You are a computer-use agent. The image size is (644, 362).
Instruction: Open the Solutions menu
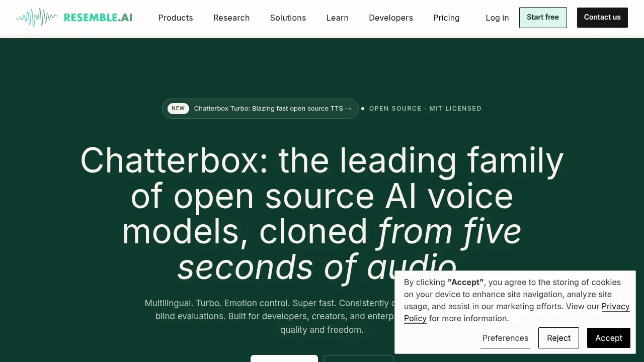[x=288, y=18]
